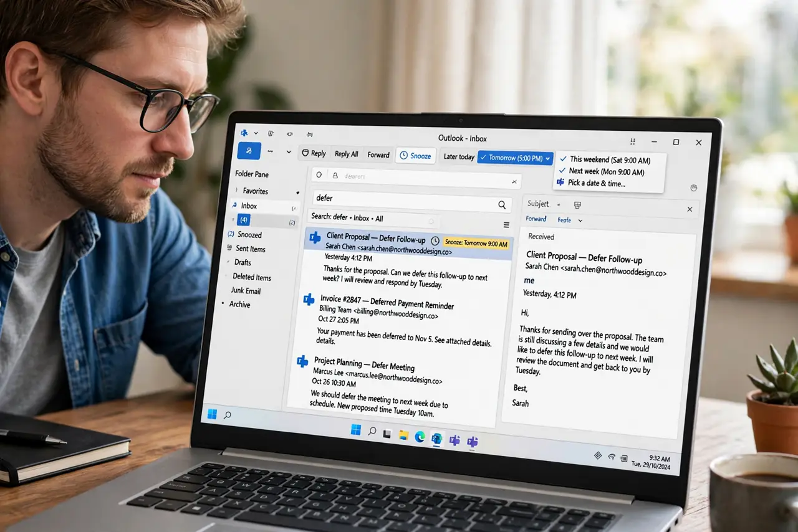The image size is (798, 532).
Task: Click the yellow Snooze: Tomorrow 9:00 AM tag
Action: point(476,243)
